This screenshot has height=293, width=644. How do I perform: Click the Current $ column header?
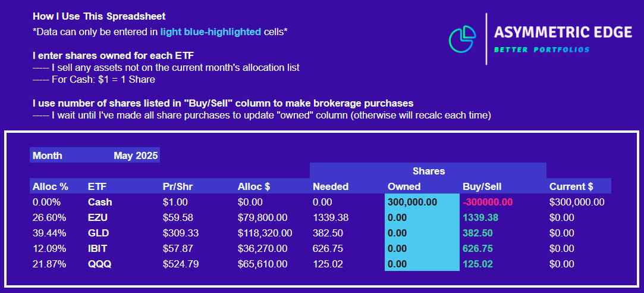click(x=571, y=187)
